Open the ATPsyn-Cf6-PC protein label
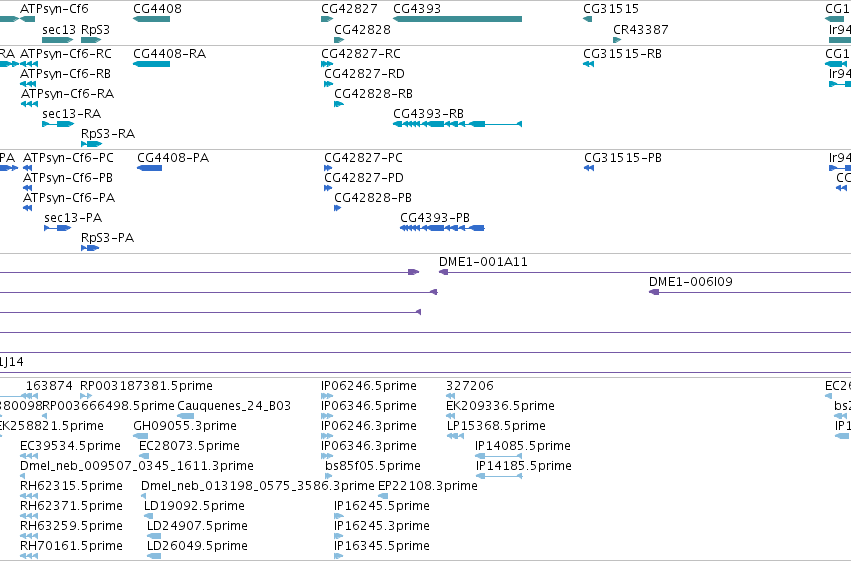 (x=68, y=158)
